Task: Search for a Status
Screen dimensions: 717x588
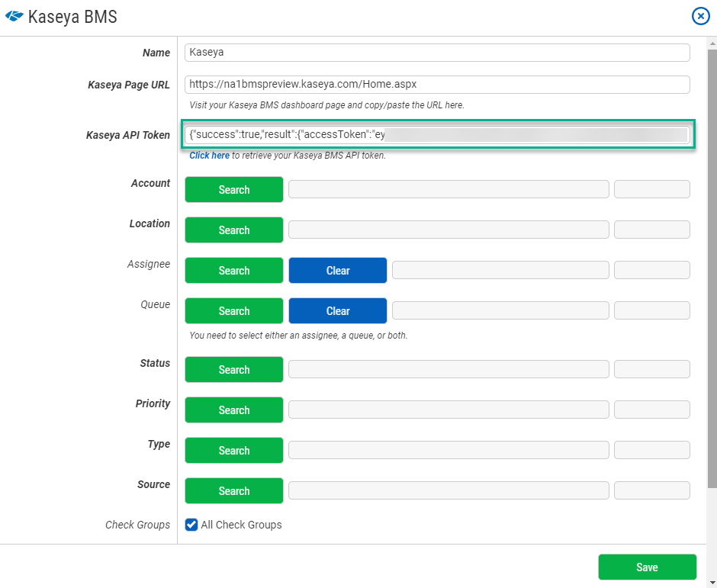Action: (x=233, y=369)
